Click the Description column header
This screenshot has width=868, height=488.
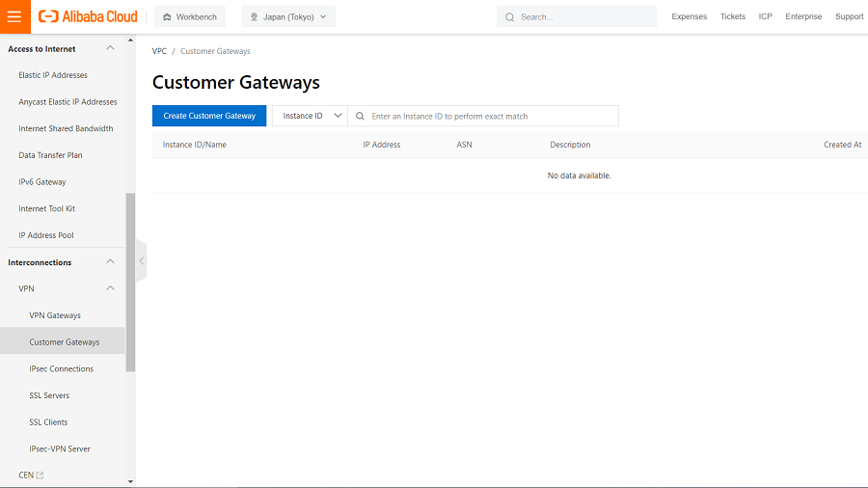570,145
